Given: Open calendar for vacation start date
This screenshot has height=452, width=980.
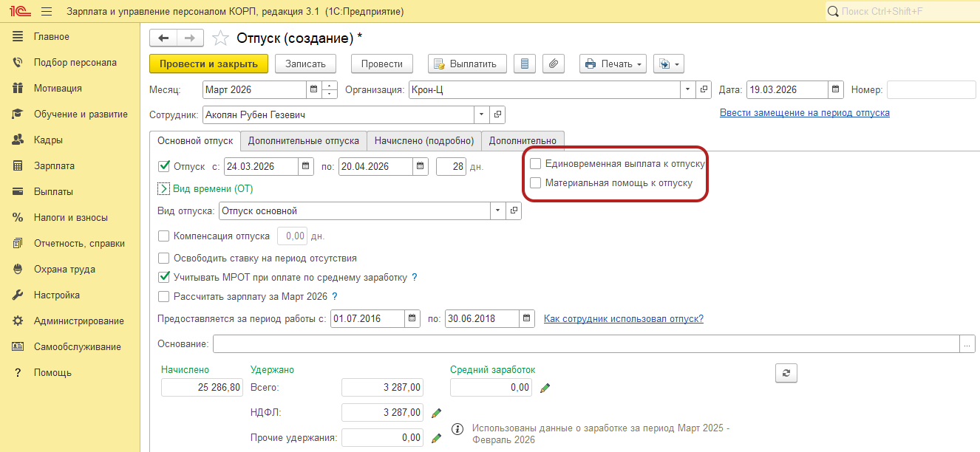Looking at the screenshot, I should pos(306,166).
